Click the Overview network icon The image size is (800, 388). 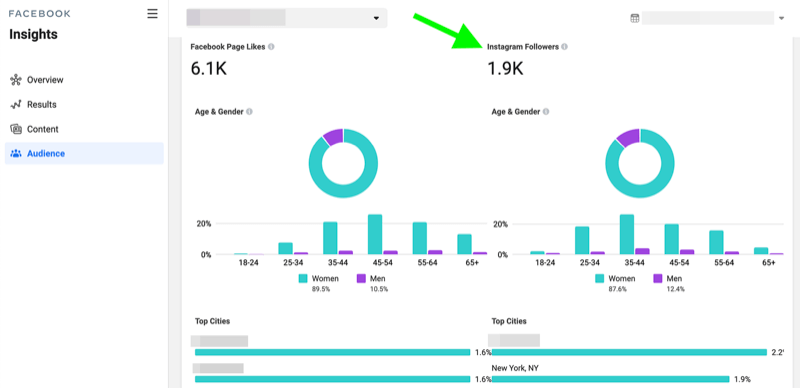(16, 80)
